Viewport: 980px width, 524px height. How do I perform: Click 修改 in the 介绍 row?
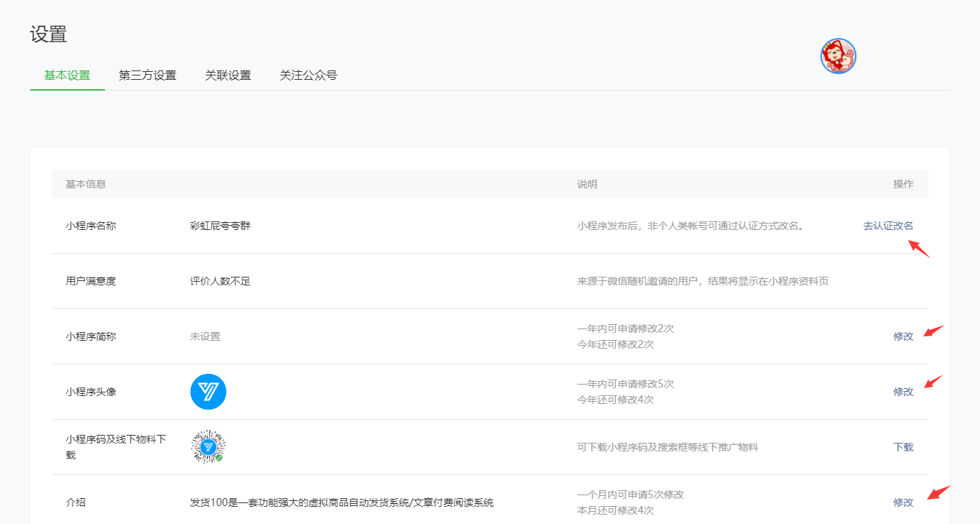point(903,502)
